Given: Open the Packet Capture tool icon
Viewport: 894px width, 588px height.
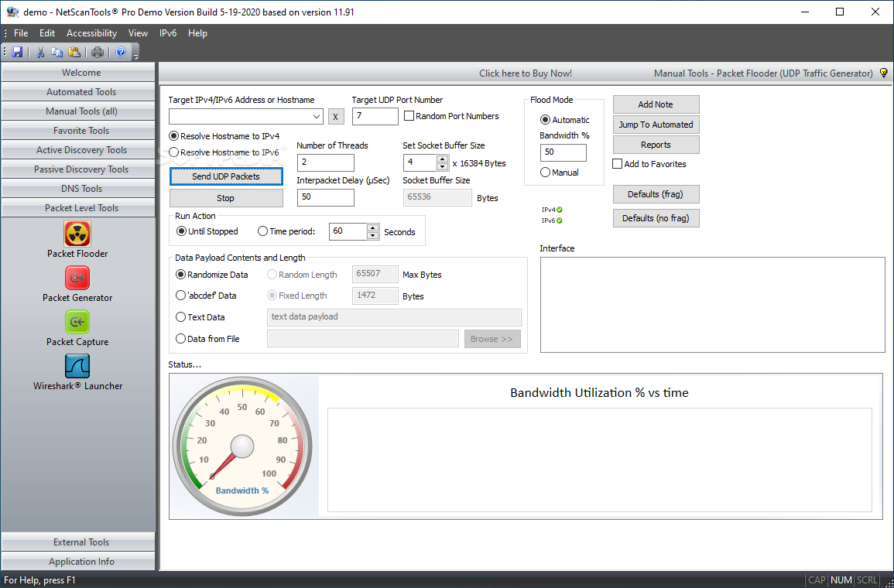Looking at the screenshot, I should tap(77, 322).
